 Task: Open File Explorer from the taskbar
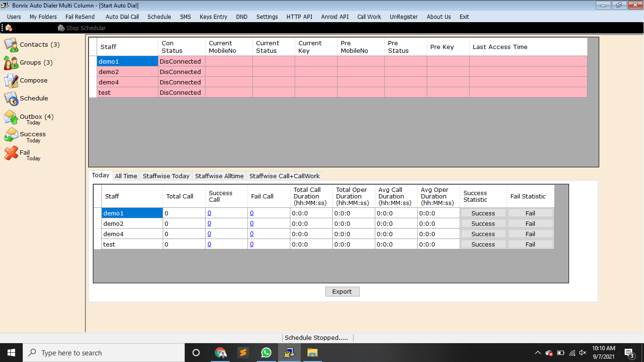click(x=312, y=353)
